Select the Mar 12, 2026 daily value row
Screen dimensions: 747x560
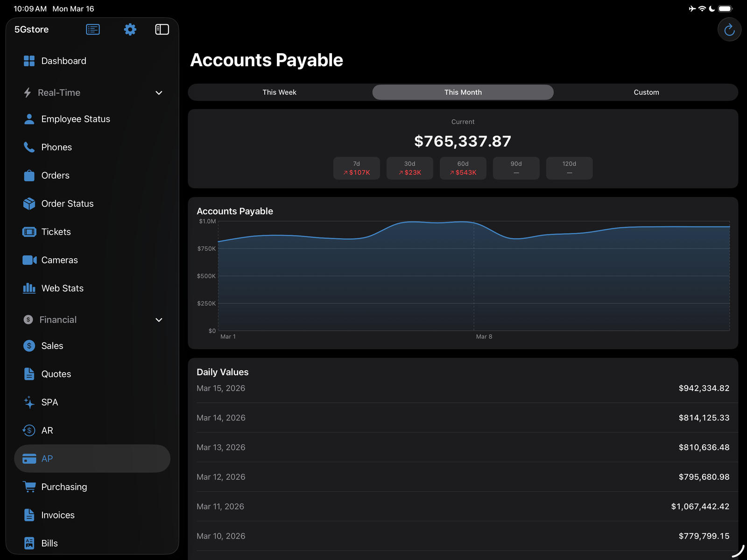pos(463,476)
